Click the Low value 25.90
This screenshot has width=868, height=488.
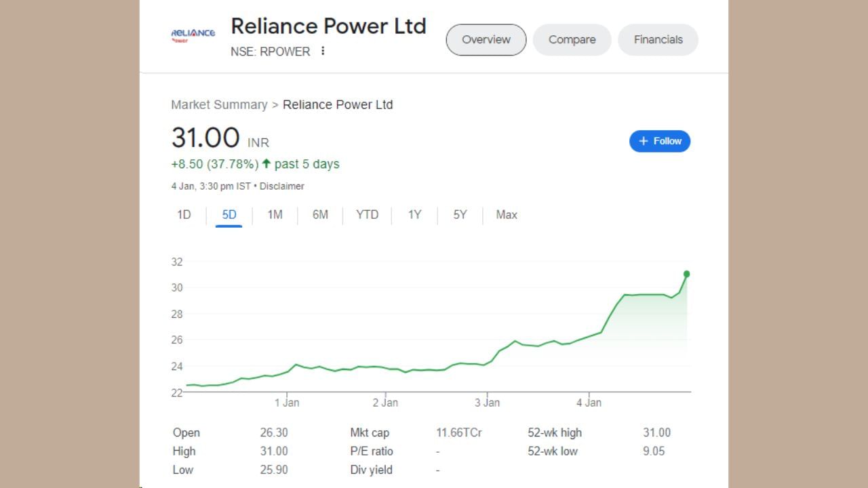click(274, 470)
